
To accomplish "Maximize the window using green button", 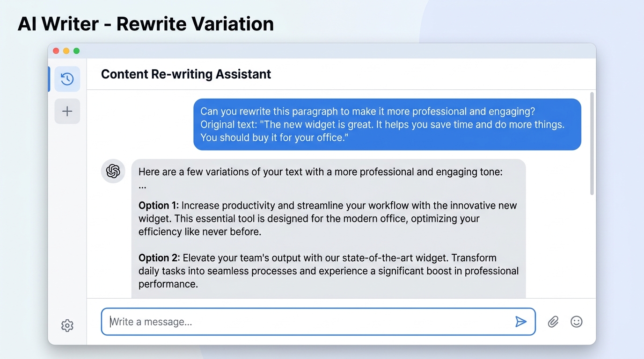I will click(76, 51).
